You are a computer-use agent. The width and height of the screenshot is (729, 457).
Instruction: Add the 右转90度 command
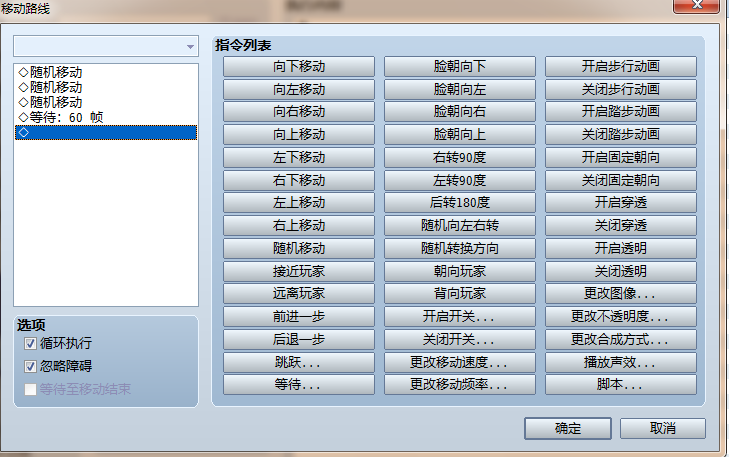[x=459, y=157]
